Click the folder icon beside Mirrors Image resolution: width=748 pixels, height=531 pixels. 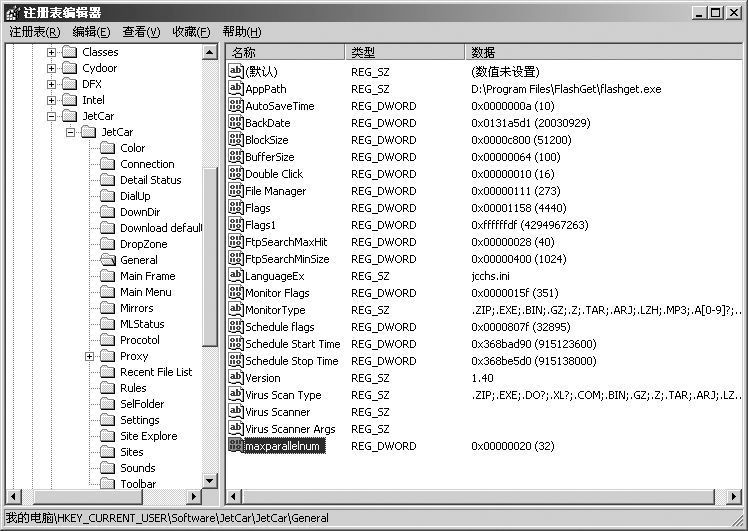107,308
